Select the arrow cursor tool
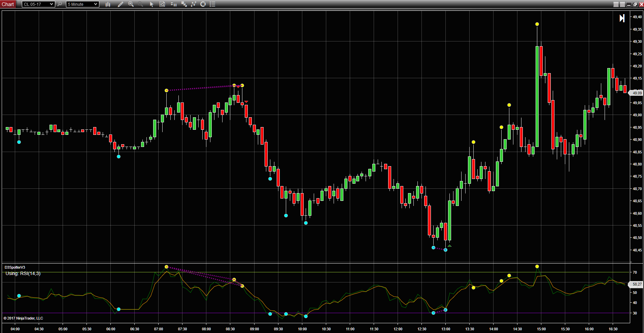The image size is (644, 333). (x=151, y=4)
